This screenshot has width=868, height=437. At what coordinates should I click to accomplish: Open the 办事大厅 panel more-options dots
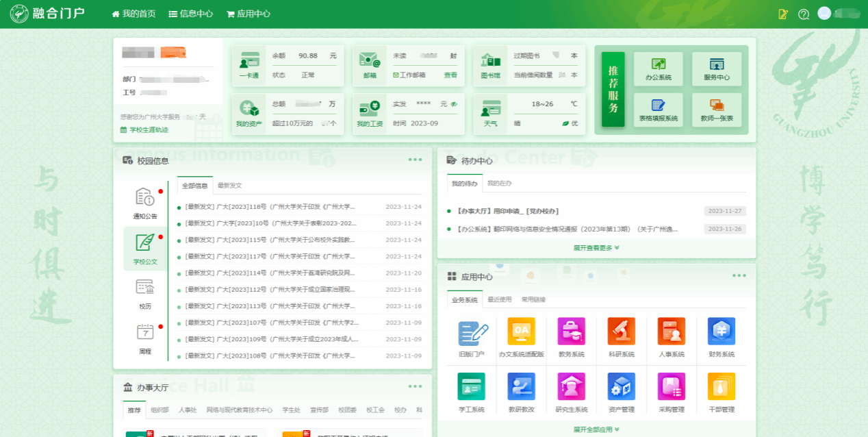click(x=416, y=386)
